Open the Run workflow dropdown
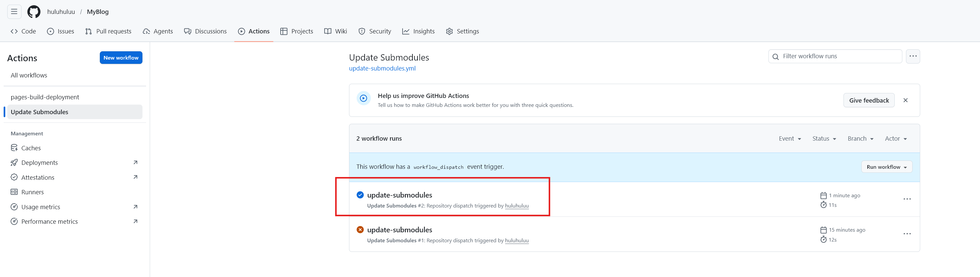 click(x=886, y=167)
